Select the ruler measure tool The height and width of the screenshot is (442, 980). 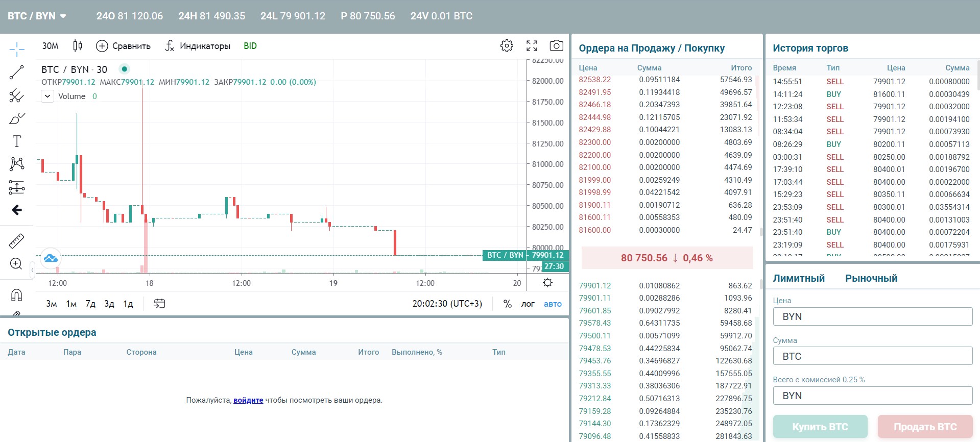coord(17,241)
